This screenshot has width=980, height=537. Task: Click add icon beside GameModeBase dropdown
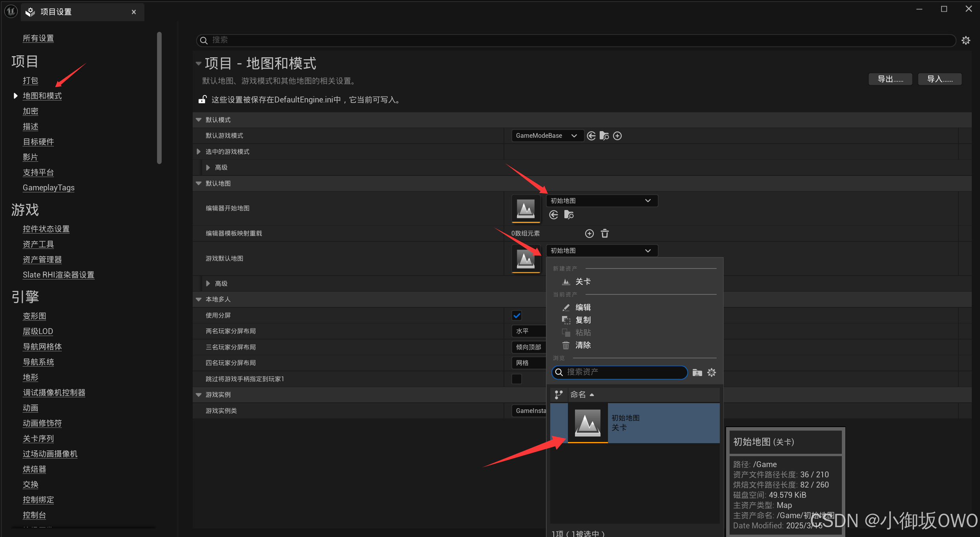tap(617, 136)
